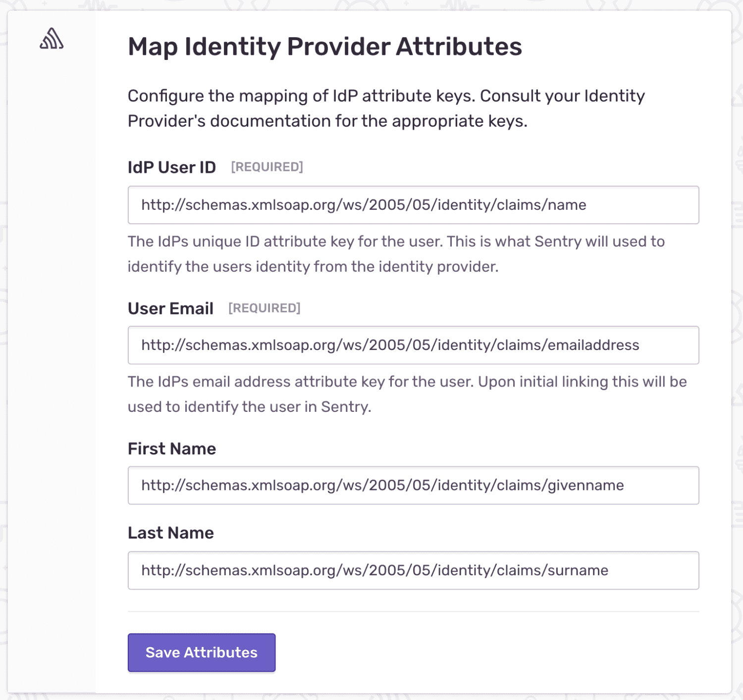The height and width of the screenshot is (700, 743).
Task: Click the First Name heading
Action: point(172,449)
